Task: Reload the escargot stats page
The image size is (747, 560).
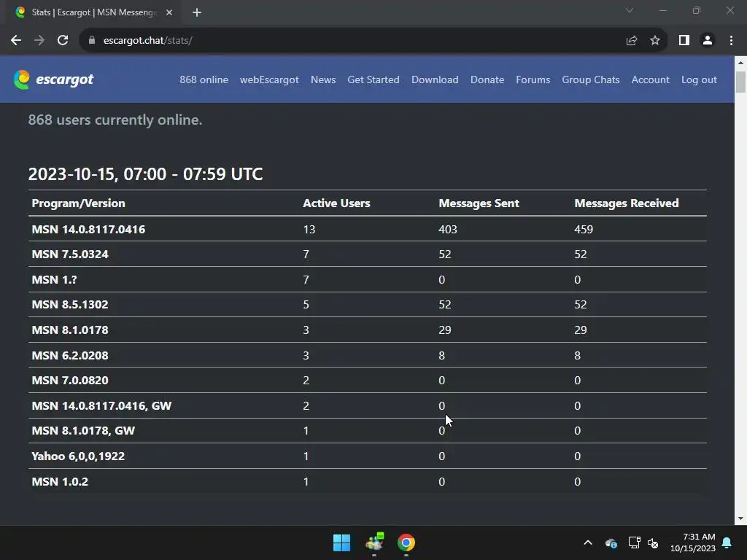Action: (63, 41)
